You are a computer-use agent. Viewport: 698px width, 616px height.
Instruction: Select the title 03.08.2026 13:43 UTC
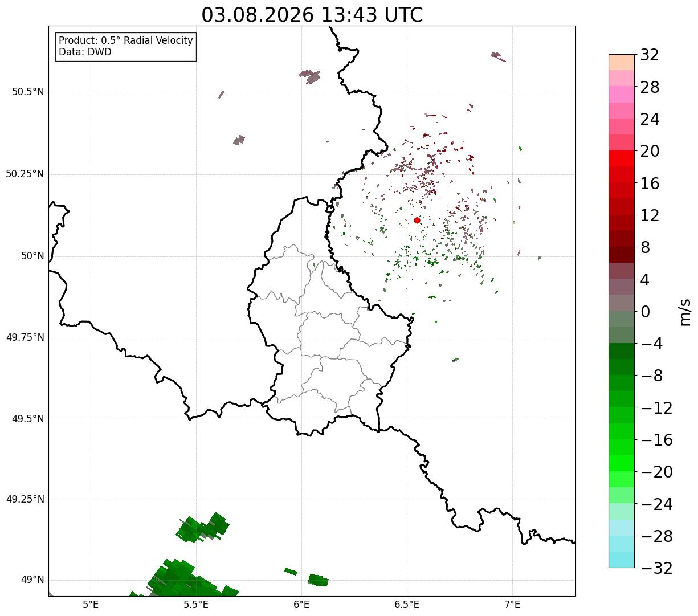pyautogui.click(x=312, y=15)
